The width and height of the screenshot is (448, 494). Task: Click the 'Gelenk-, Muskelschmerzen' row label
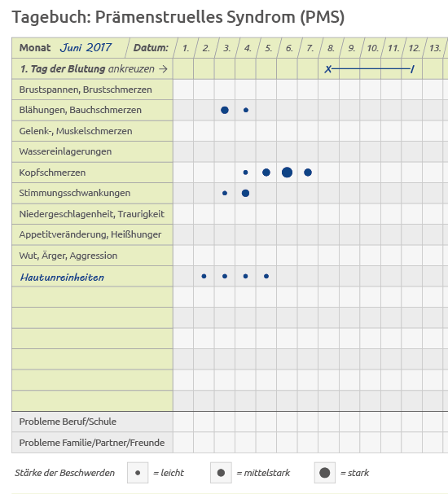(x=76, y=131)
